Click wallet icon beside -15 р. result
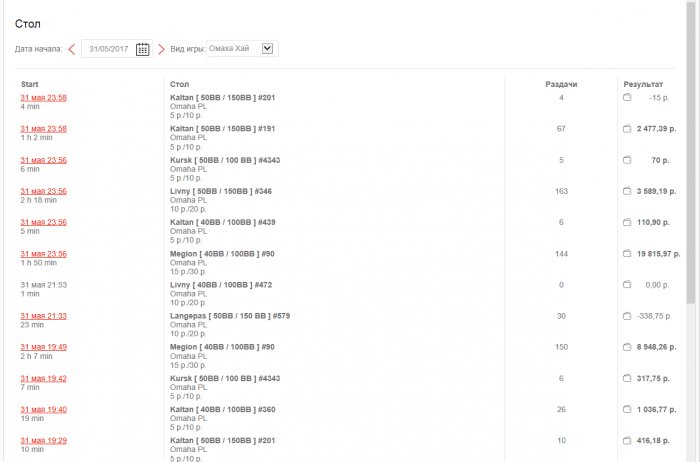700x462 pixels. pyautogui.click(x=627, y=97)
